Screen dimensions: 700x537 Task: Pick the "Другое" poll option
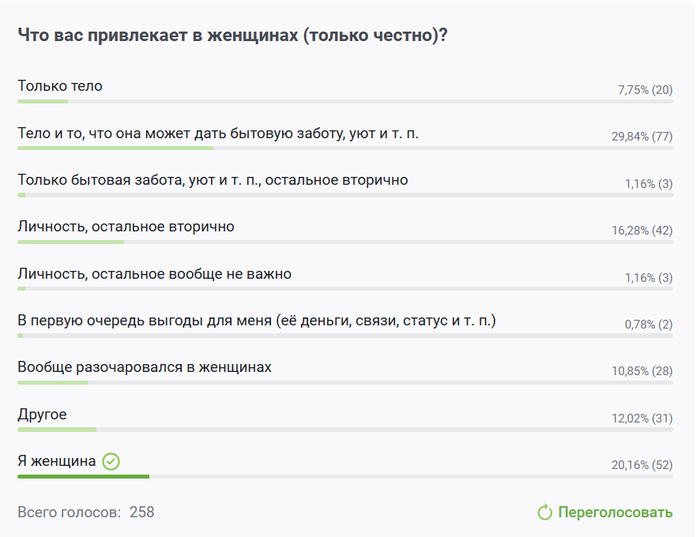click(42, 414)
